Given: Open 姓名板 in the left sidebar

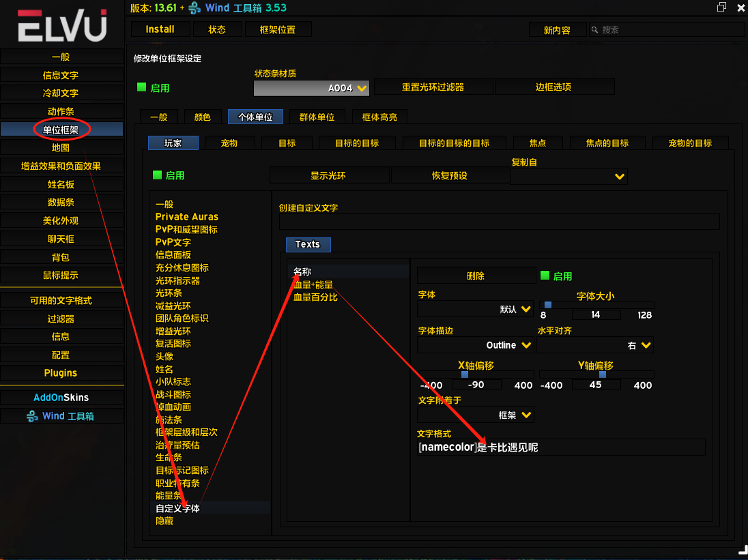Looking at the screenshot, I should [x=61, y=184].
